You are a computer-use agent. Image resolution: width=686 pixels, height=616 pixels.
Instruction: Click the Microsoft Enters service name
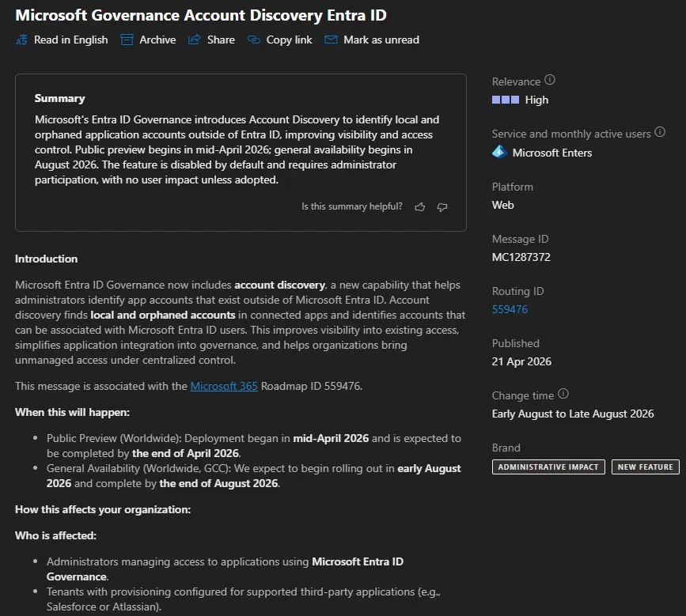click(x=552, y=153)
